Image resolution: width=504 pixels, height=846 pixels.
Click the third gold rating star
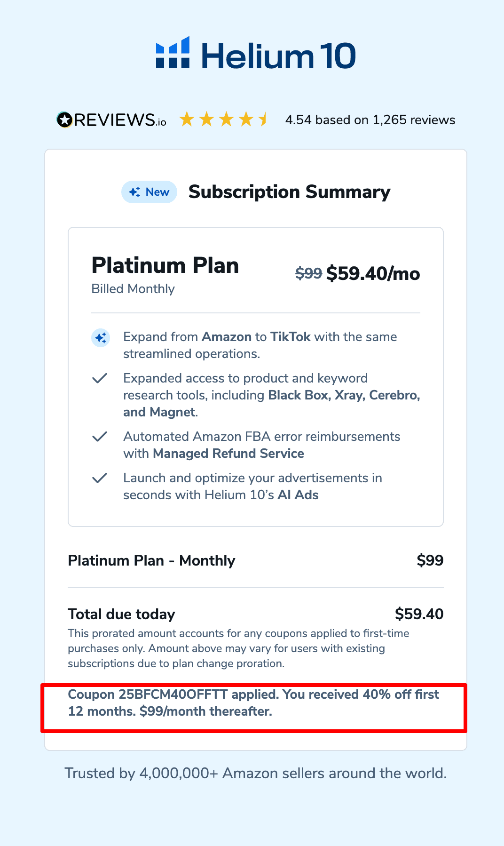tap(226, 120)
